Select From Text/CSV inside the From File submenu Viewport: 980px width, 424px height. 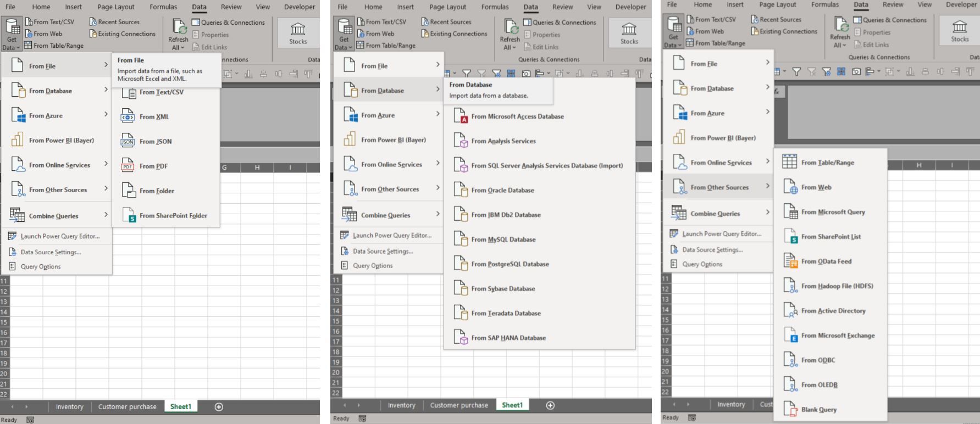[x=165, y=92]
